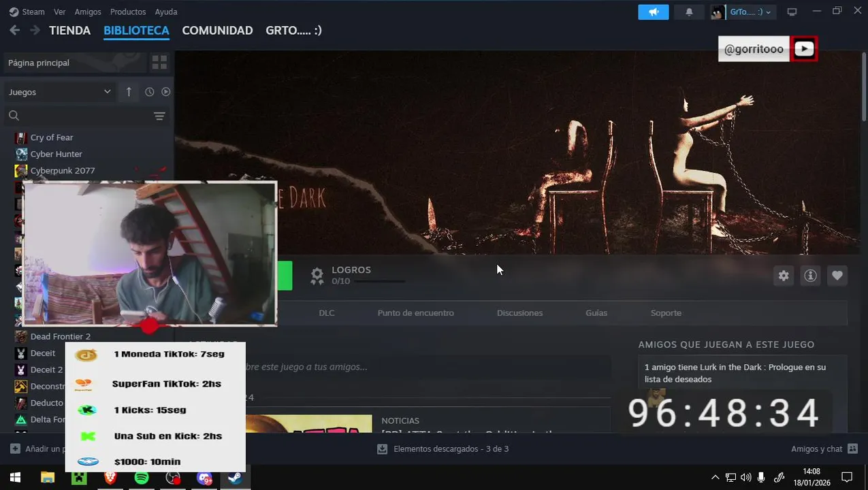Go back with the left arrow
This screenshot has height=490, width=868.
[14, 30]
